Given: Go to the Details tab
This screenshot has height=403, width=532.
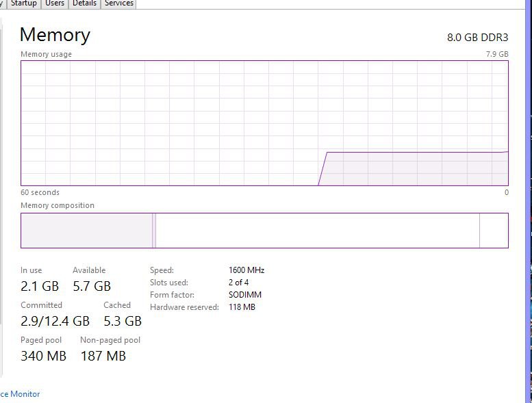Looking at the screenshot, I should (84, 3).
